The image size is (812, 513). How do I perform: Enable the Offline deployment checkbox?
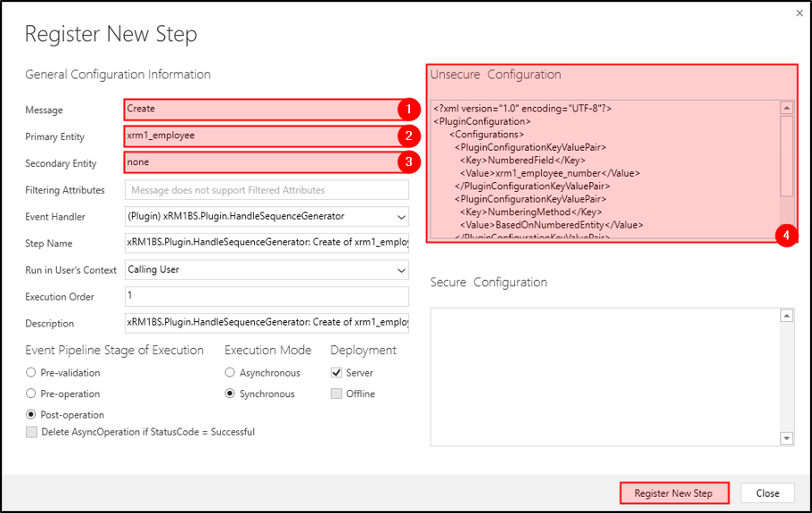pos(336,393)
